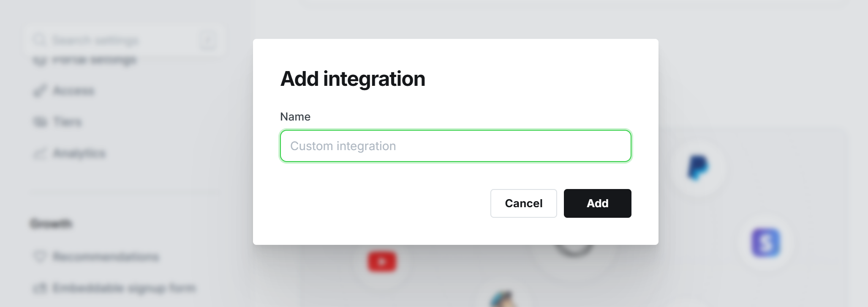Click the Access pen icon in sidebar
The width and height of the screenshot is (868, 307).
(39, 90)
